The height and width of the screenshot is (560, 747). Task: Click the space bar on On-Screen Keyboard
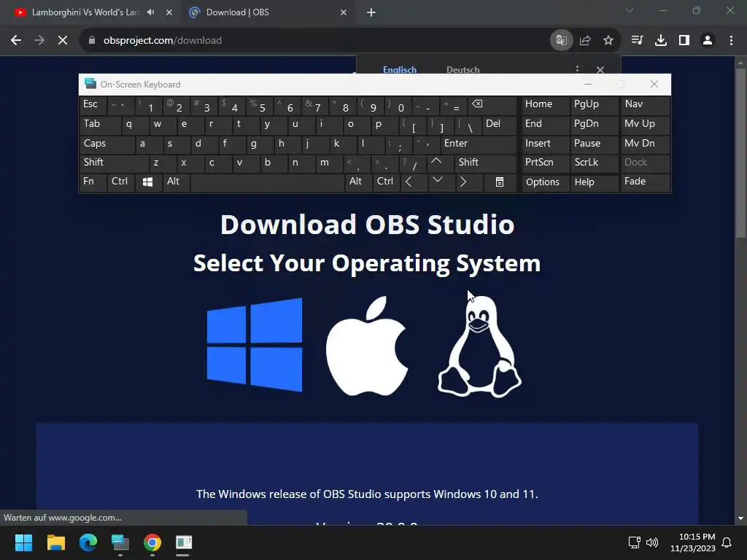tap(267, 182)
